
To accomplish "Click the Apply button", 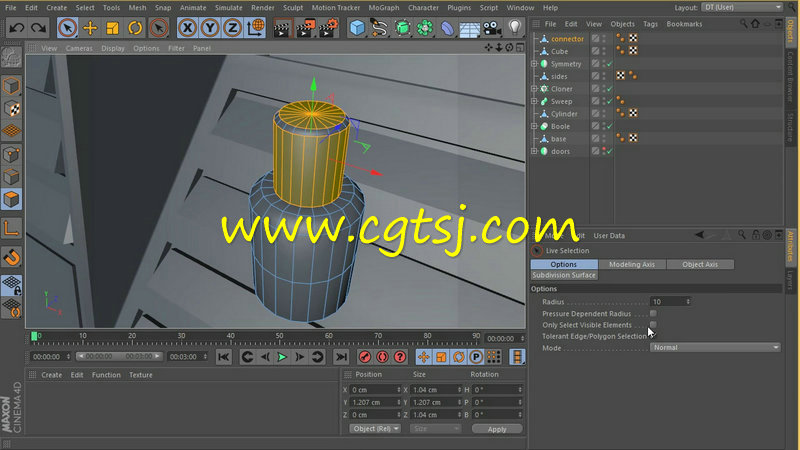I will [497, 429].
